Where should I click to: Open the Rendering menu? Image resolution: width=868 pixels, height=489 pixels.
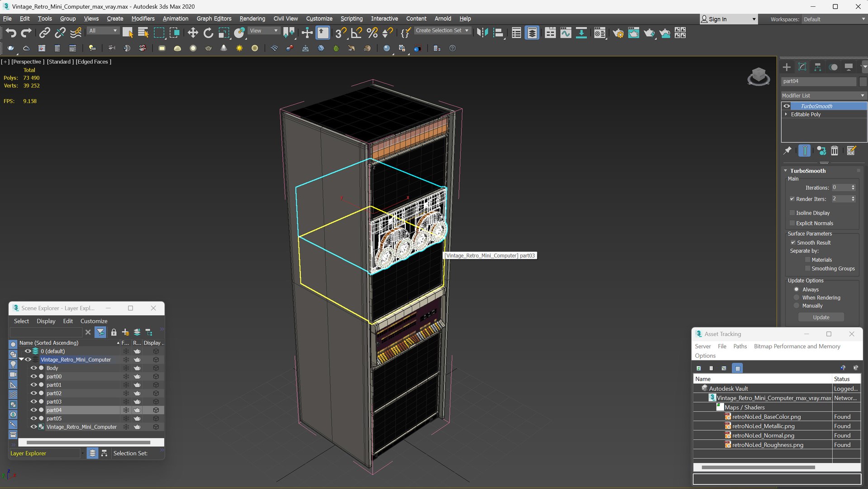point(252,19)
